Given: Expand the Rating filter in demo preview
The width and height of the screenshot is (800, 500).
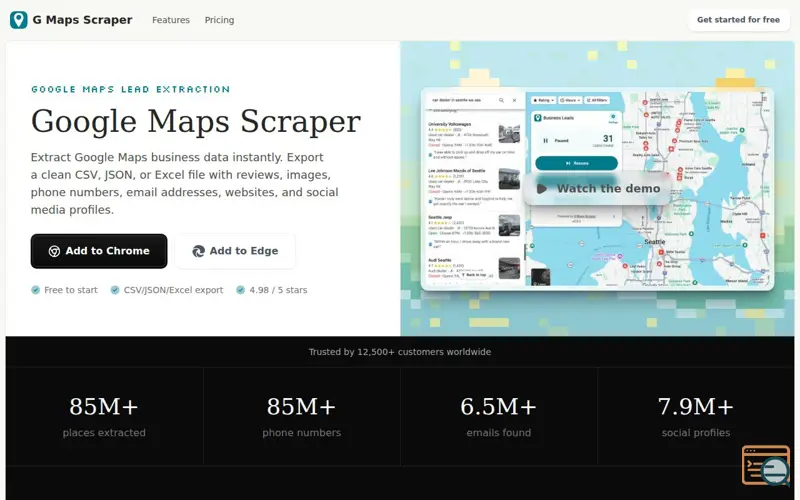Looking at the screenshot, I should click(x=543, y=101).
